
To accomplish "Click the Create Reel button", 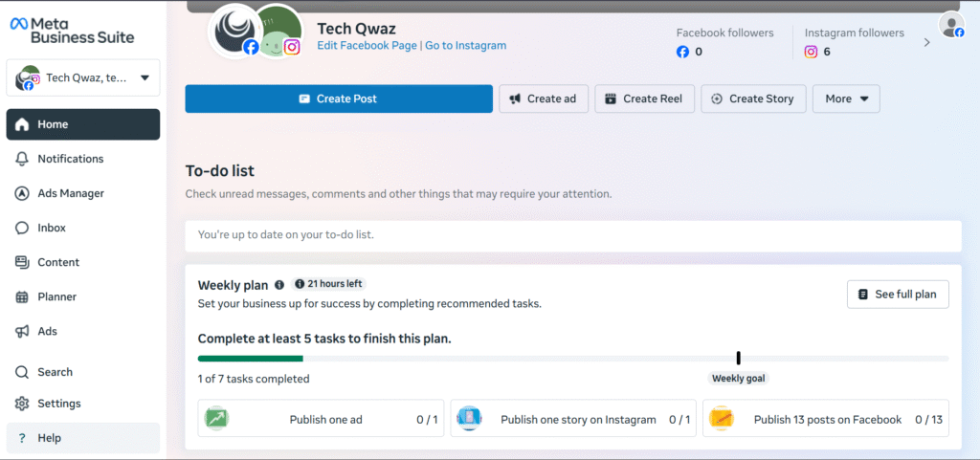I will [644, 99].
